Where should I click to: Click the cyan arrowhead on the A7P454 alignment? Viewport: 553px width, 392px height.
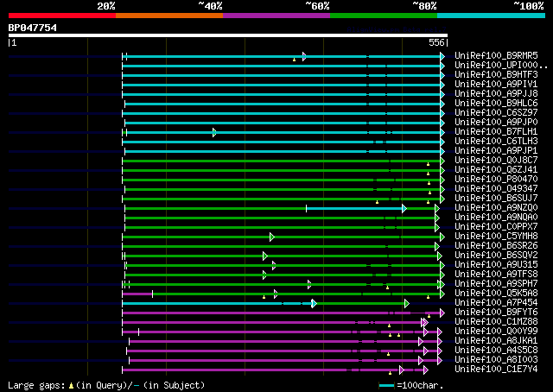pyautogui.click(x=314, y=303)
